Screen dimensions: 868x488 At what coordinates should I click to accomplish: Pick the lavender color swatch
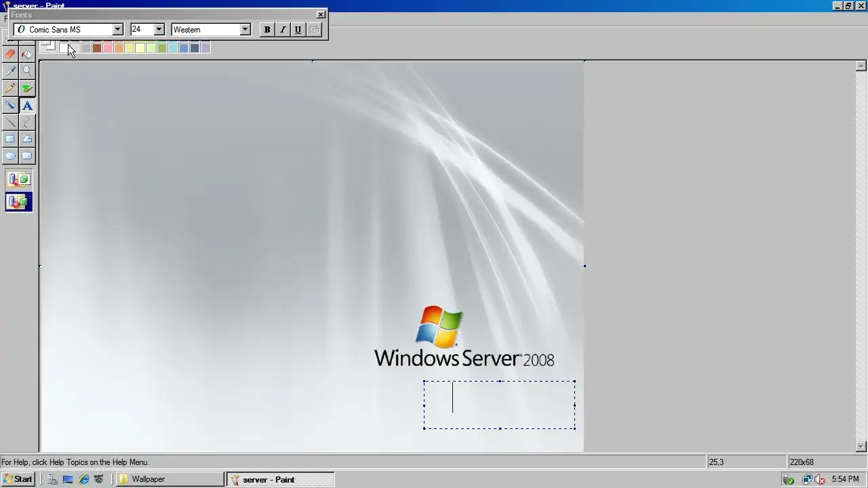[x=205, y=47]
